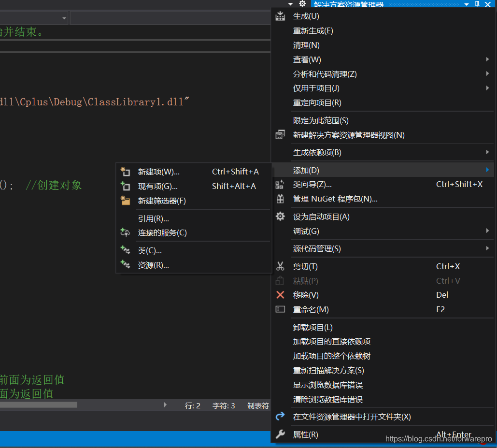497x448 pixels.
Task: Select 重新生成(E) from context menu
Action: [x=313, y=31]
